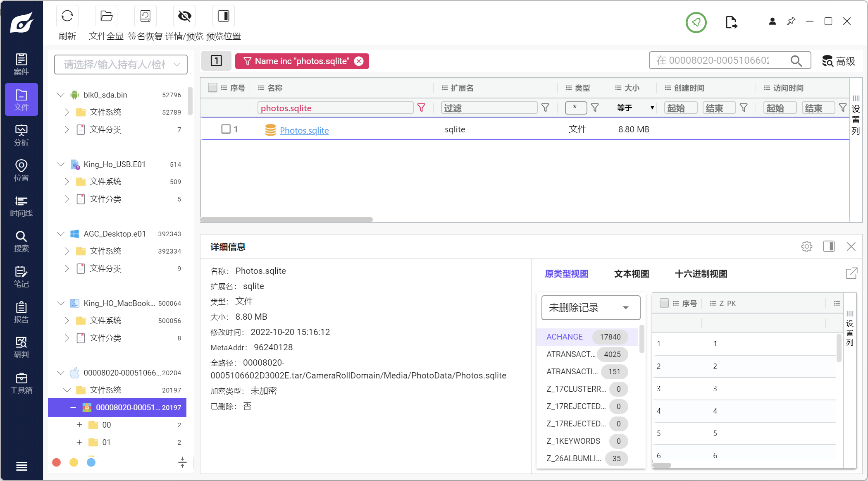Click the yellow color tag dot
The image size is (868, 481).
point(74,462)
